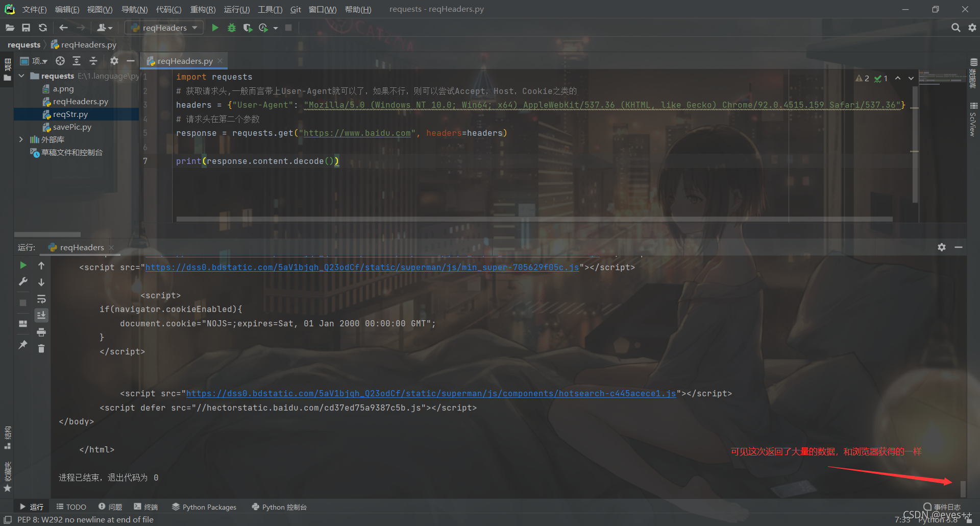This screenshot has height=526, width=980.
Task: Open Python Packages tool window
Action: pos(204,507)
